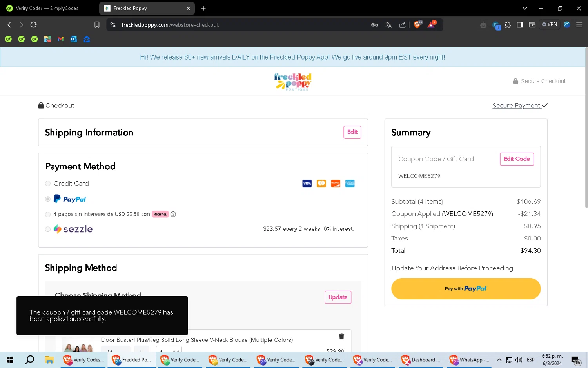The height and width of the screenshot is (368, 588).
Task: Open Update Your Address Before Proceeding link
Action: click(x=452, y=268)
